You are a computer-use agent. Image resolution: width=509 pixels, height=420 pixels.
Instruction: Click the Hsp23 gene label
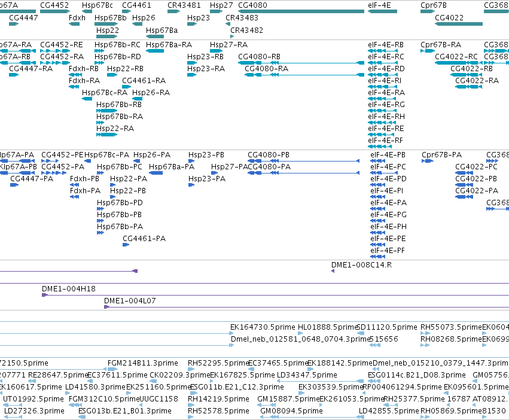[199, 17]
